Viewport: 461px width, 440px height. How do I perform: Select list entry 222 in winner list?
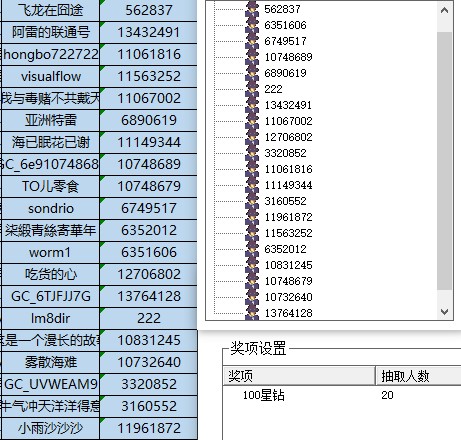pyautogui.click(x=273, y=89)
